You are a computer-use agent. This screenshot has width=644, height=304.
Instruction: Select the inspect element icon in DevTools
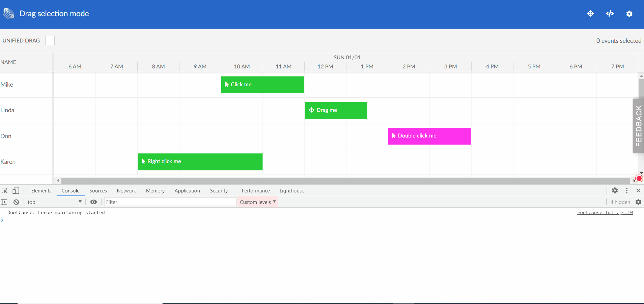(x=4, y=190)
